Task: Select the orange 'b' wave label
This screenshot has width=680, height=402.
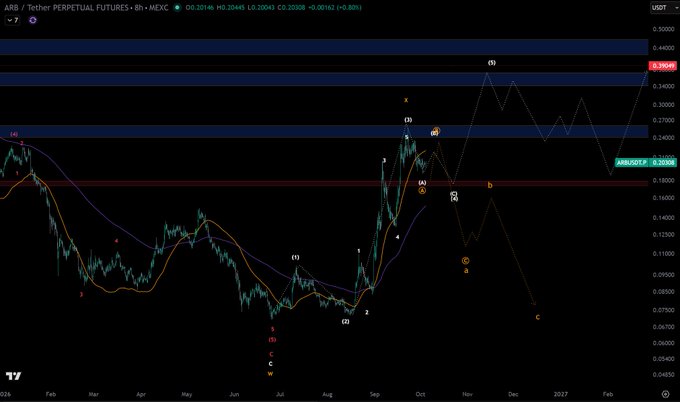Action: (490, 185)
